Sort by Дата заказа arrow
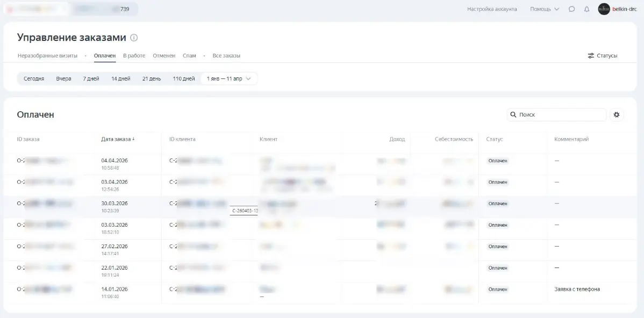The width and height of the screenshot is (644, 318). tap(133, 139)
